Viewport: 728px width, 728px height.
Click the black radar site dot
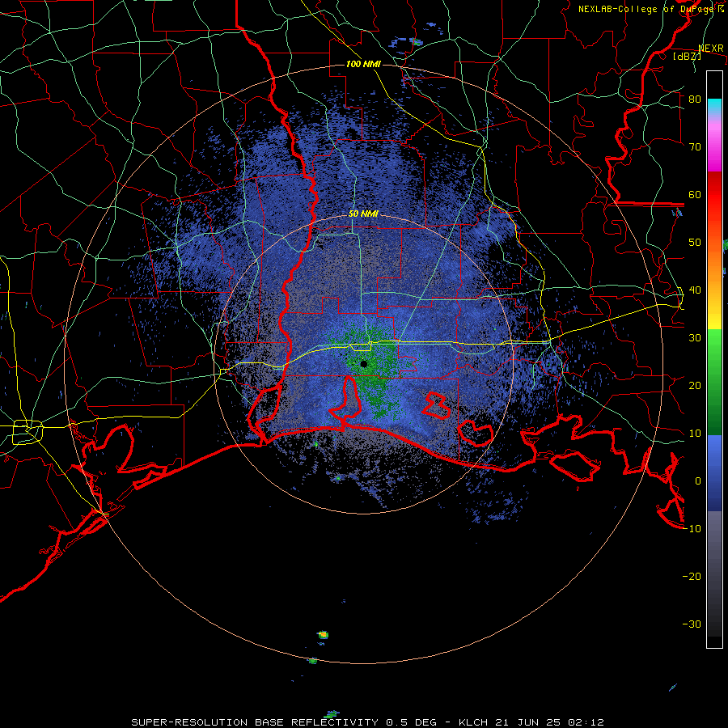pyautogui.click(x=364, y=363)
